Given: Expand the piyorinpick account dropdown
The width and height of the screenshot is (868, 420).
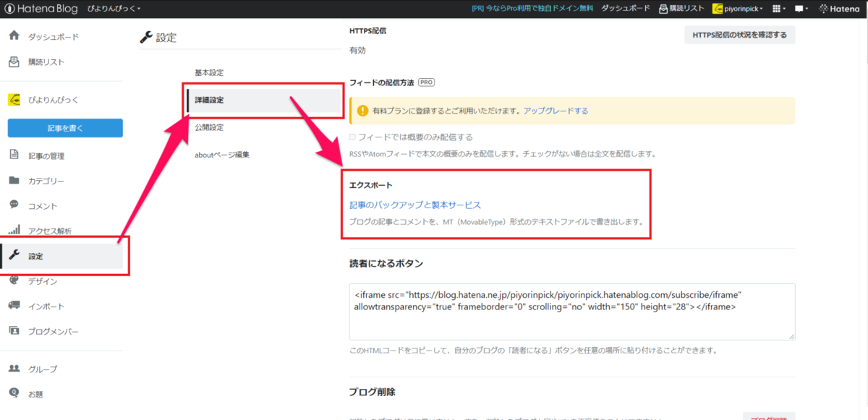Looking at the screenshot, I should pyautogui.click(x=738, y=9).
